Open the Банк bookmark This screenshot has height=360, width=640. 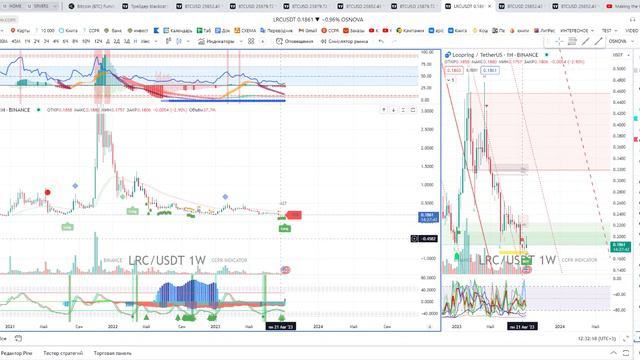(x=113, y=31)
